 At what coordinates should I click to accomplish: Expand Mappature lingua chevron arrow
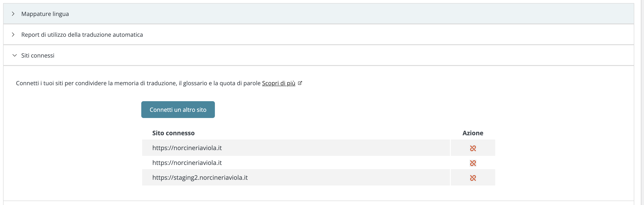13,14
